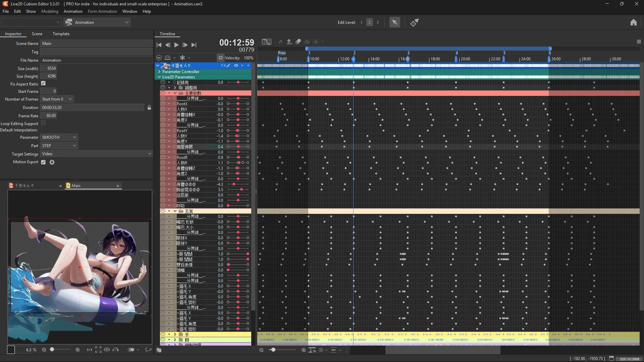Select Edit Level 1
The image size is (644, 362).
coord(361,22)
